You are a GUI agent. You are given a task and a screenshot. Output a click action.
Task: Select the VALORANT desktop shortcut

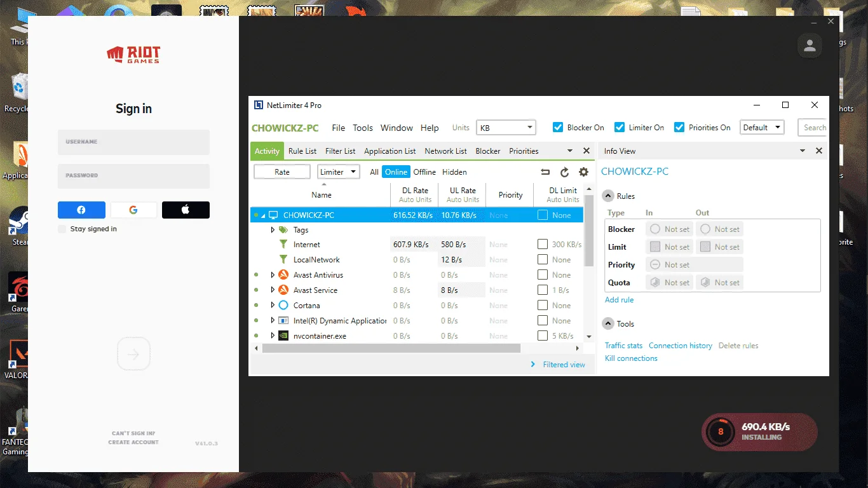[x=17, y=359]
